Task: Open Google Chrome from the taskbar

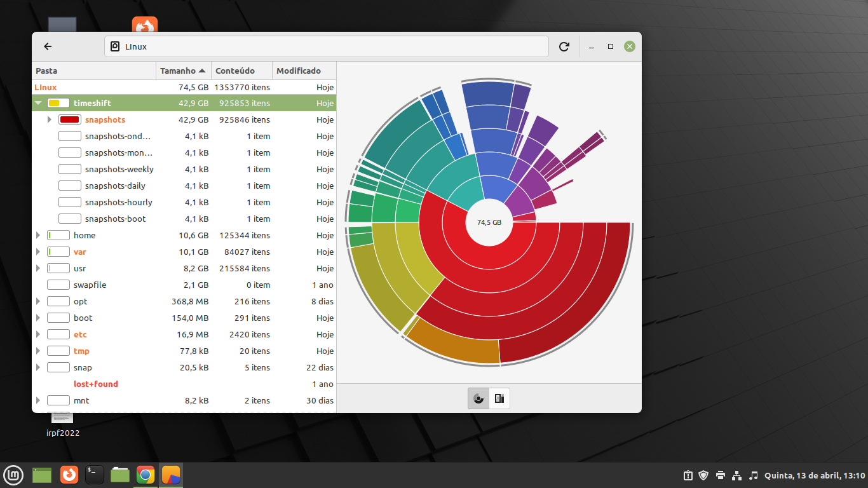Action: [x=146, y=475]
